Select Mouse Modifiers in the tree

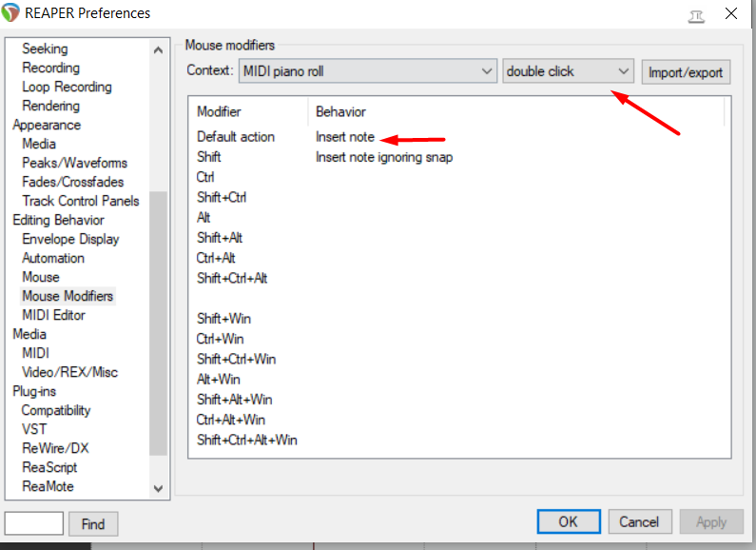tap(68, 296)
